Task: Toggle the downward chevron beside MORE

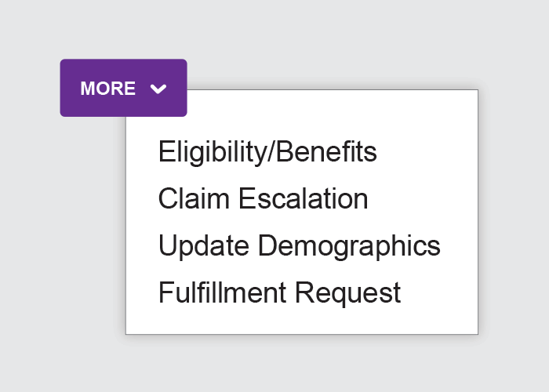Action: tap(158, 89)
